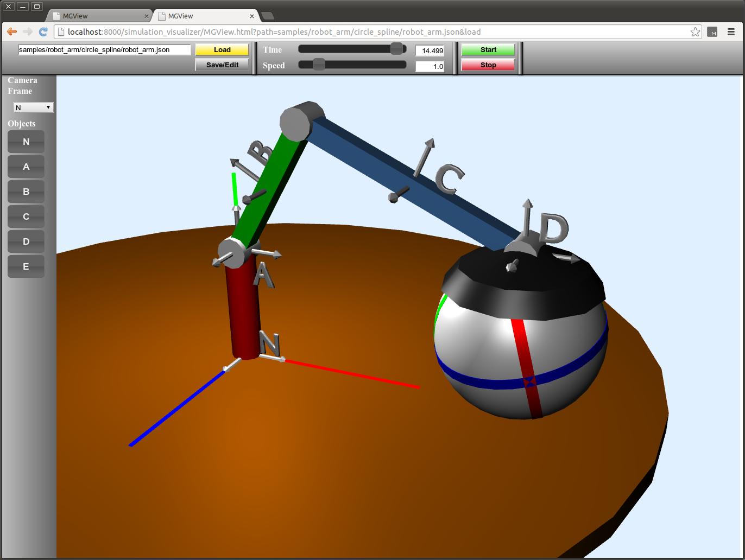The width and height of the screenshot is (745, 560).
Task: Click the speed value field showing 1.0
Action: 430,66
